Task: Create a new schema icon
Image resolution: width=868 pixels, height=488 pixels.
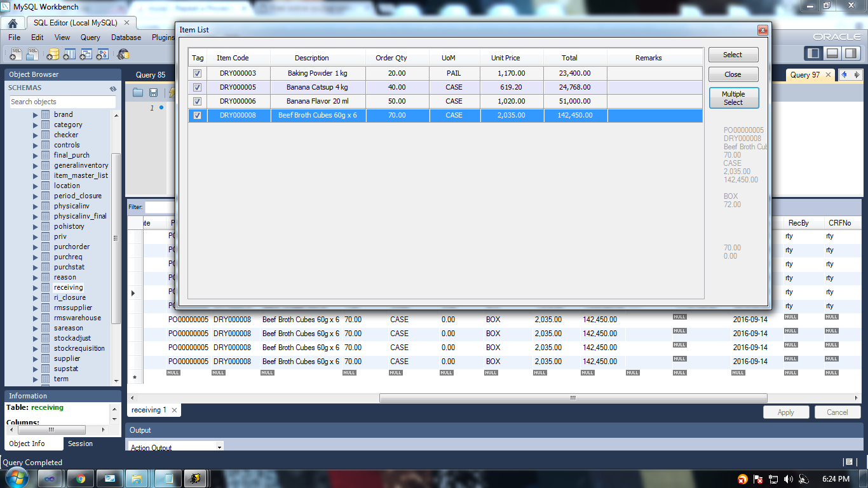Action: click(x=53, y=54)
